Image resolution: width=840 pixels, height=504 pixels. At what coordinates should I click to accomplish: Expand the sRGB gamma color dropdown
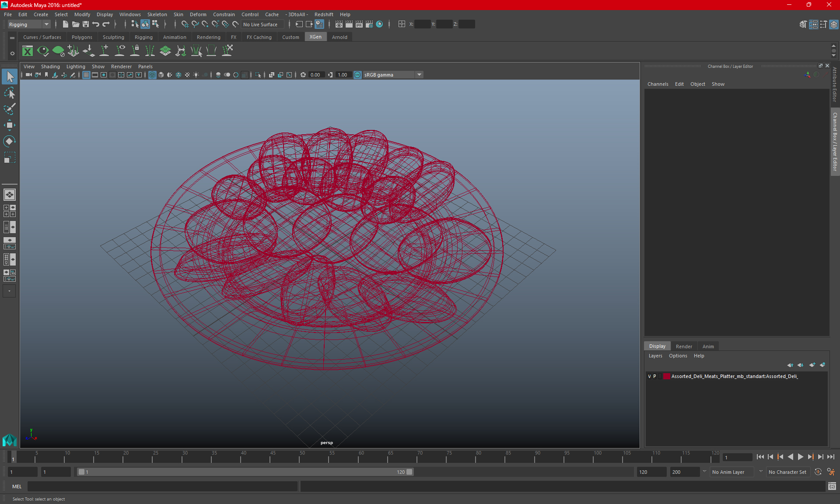420,74
